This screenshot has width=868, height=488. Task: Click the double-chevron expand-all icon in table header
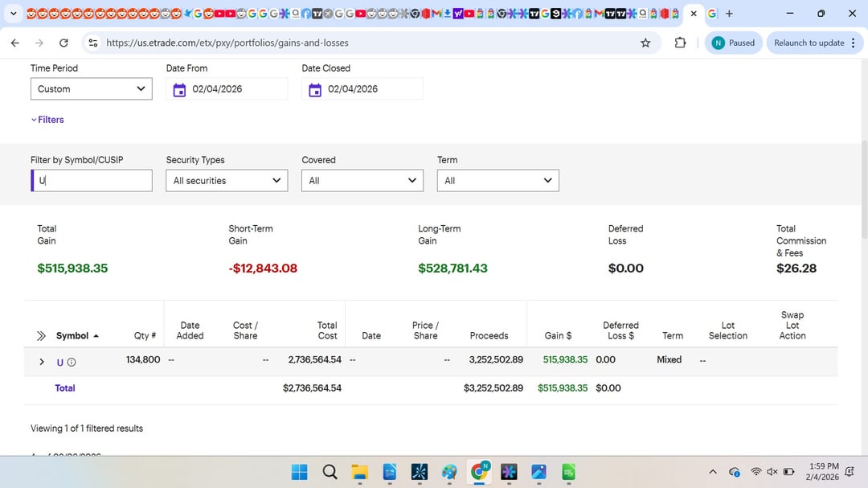(41, 336)
